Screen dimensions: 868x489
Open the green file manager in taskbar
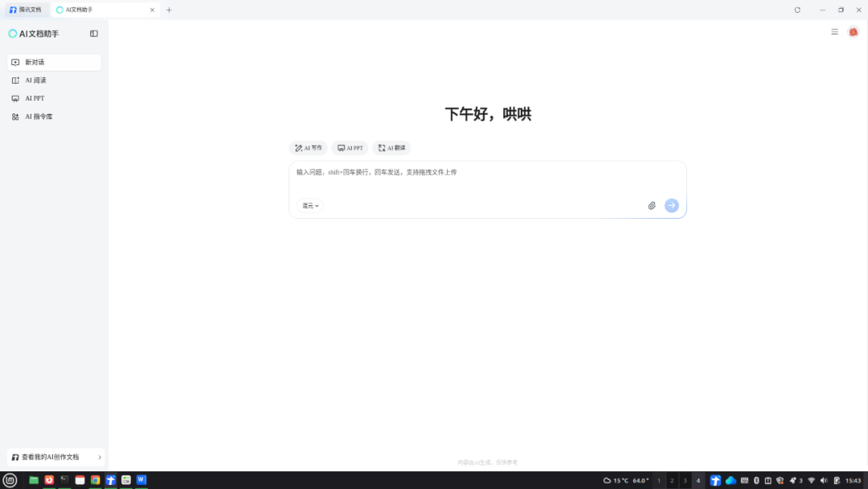[34, 480]
